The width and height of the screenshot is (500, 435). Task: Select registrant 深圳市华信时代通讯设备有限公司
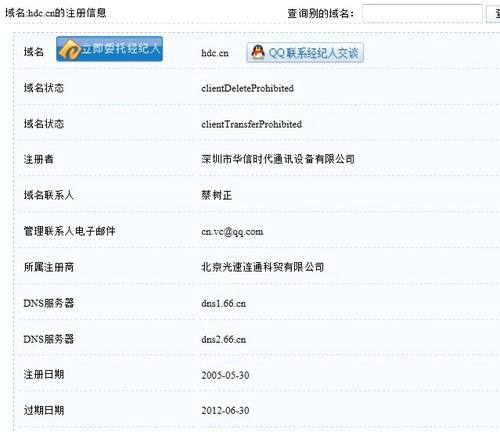pos(278,159)
